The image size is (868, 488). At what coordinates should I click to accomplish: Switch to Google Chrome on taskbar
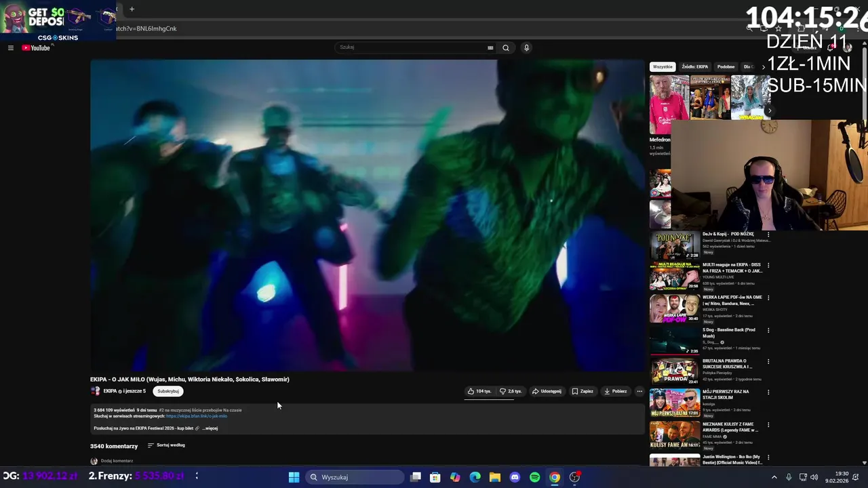[555, 477]
